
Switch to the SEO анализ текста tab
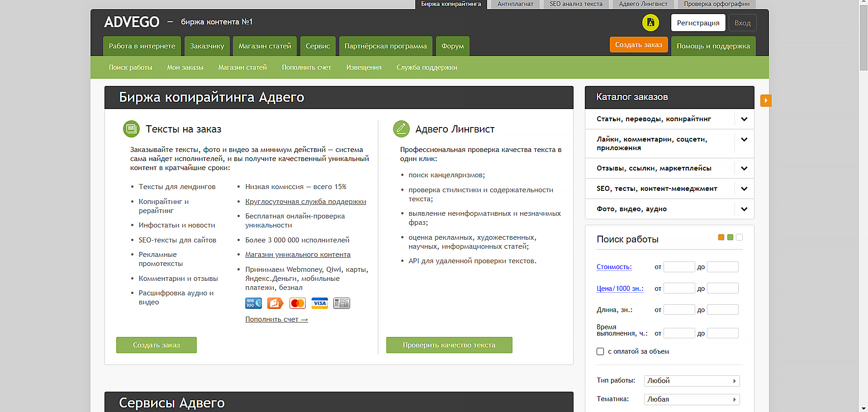[576, 4]
